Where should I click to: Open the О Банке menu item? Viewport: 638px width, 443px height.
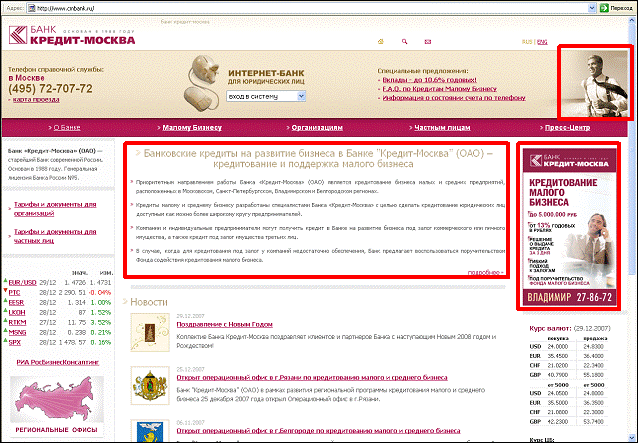pos(67,127)
